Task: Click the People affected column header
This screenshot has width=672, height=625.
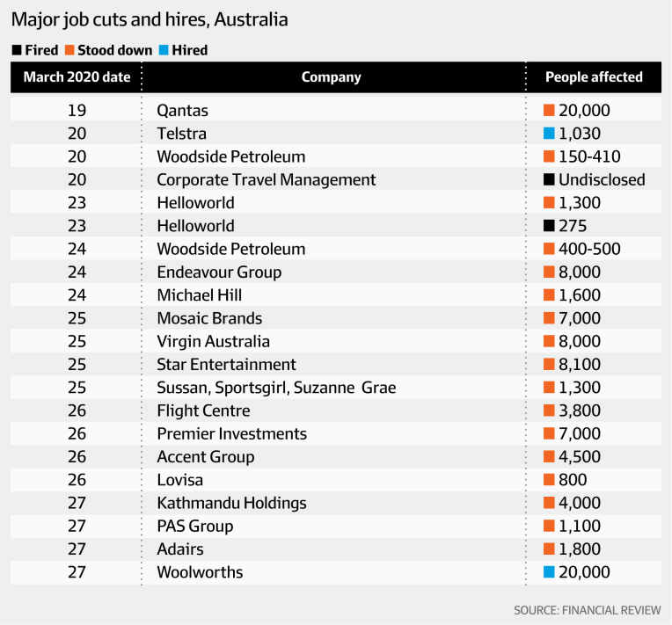Action: pos(594,77)
